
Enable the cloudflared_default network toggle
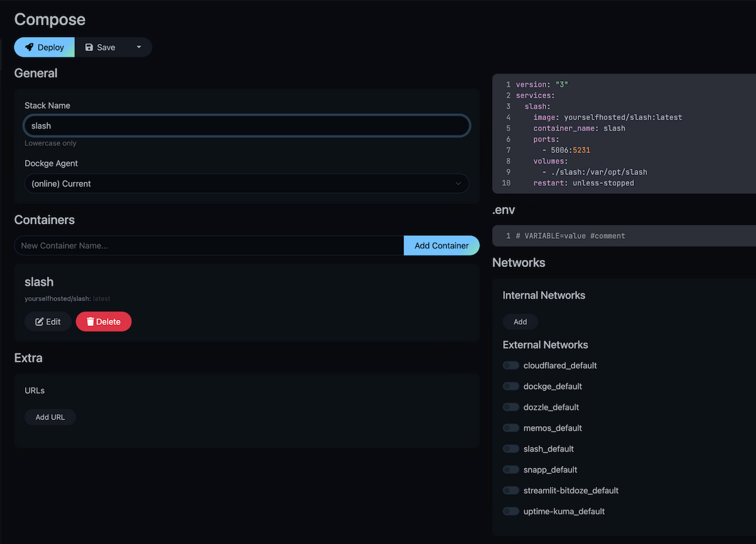coord(511,365)
